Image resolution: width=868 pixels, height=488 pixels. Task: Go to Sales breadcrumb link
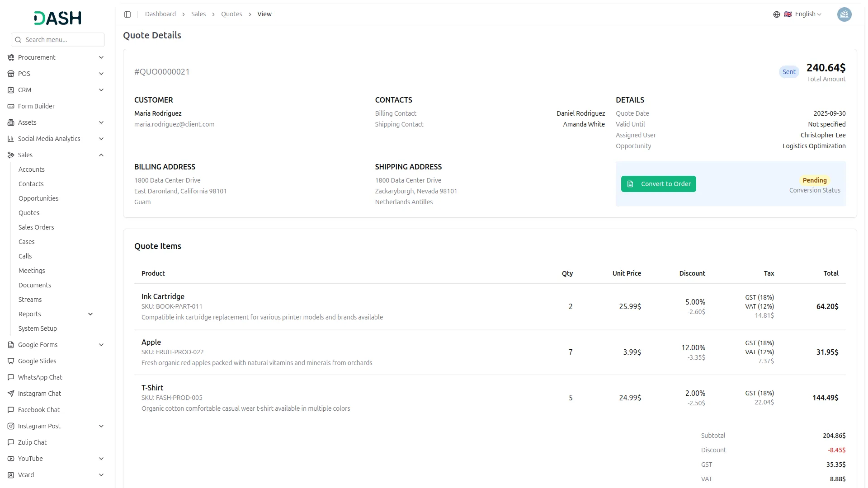(198, 14)
